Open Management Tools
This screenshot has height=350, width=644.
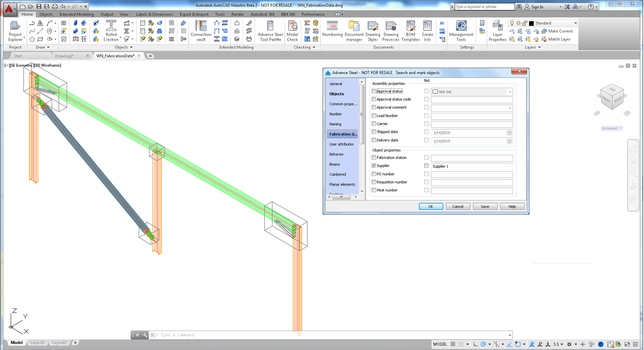[461, 31]
